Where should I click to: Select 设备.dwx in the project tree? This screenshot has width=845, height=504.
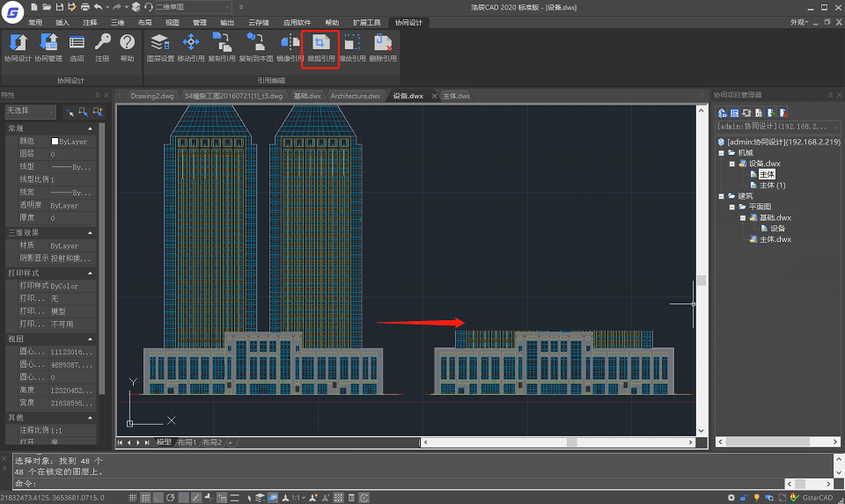pos(764,164)
